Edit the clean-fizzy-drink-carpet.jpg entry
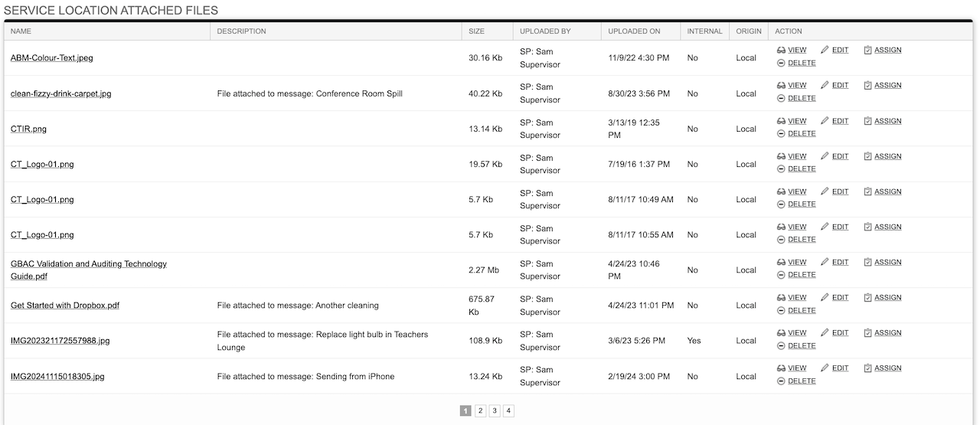The image size is (980, 425). click(x=835, y=85)
